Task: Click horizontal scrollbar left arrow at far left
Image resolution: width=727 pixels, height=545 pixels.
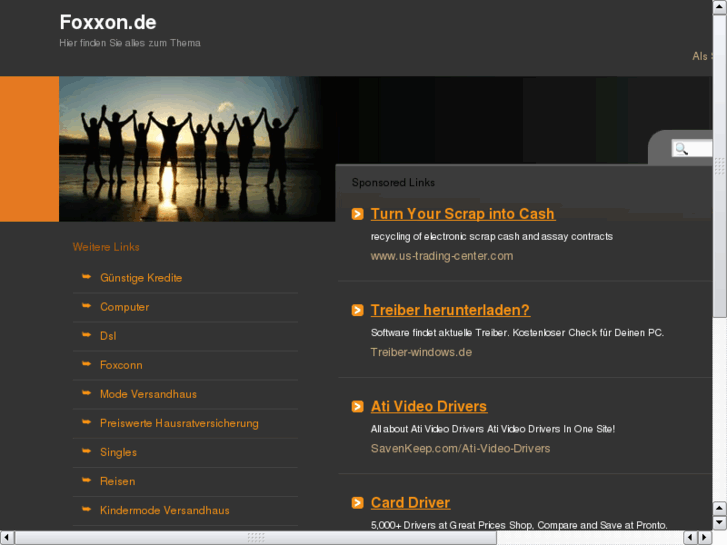Action: (x=7, y=538)
